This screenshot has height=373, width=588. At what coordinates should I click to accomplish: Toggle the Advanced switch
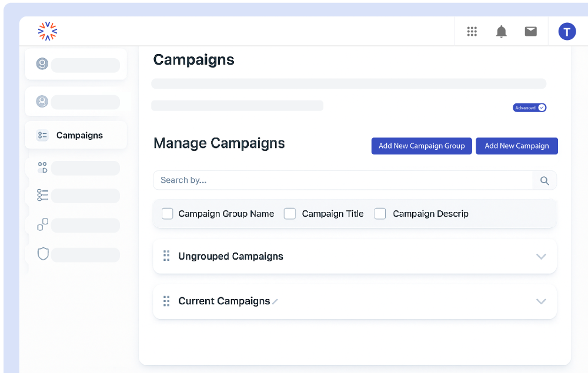[x=530, y=107]
